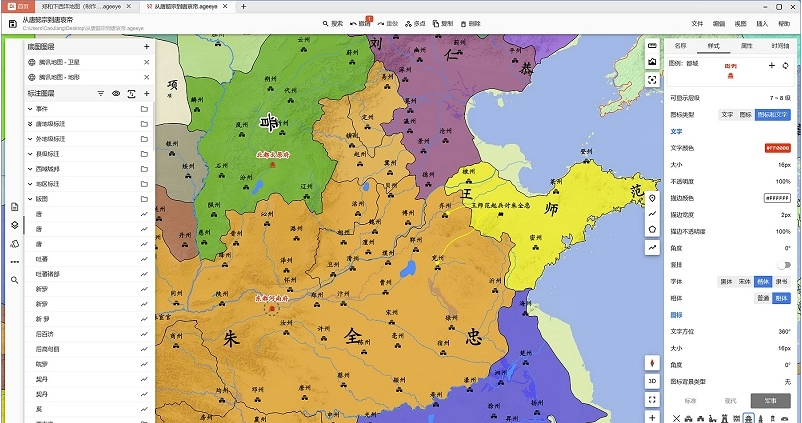Refresh the legend with the sync icon

click(x=786, y=65)
